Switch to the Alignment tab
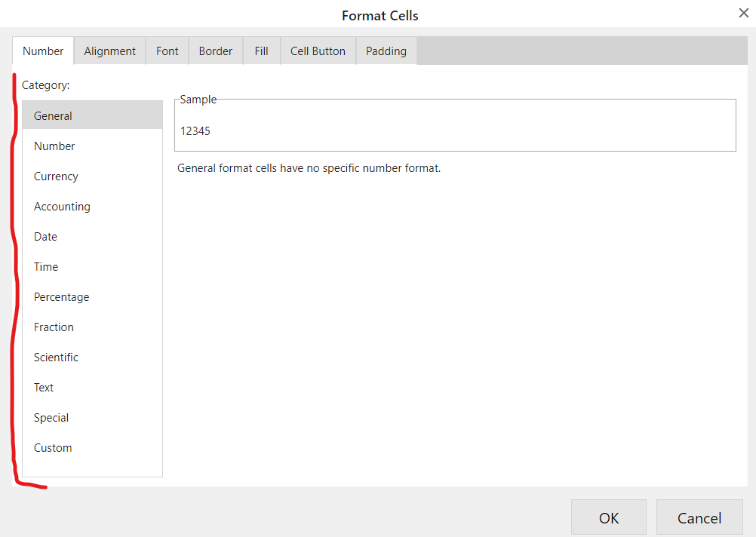 click(109, 51)
